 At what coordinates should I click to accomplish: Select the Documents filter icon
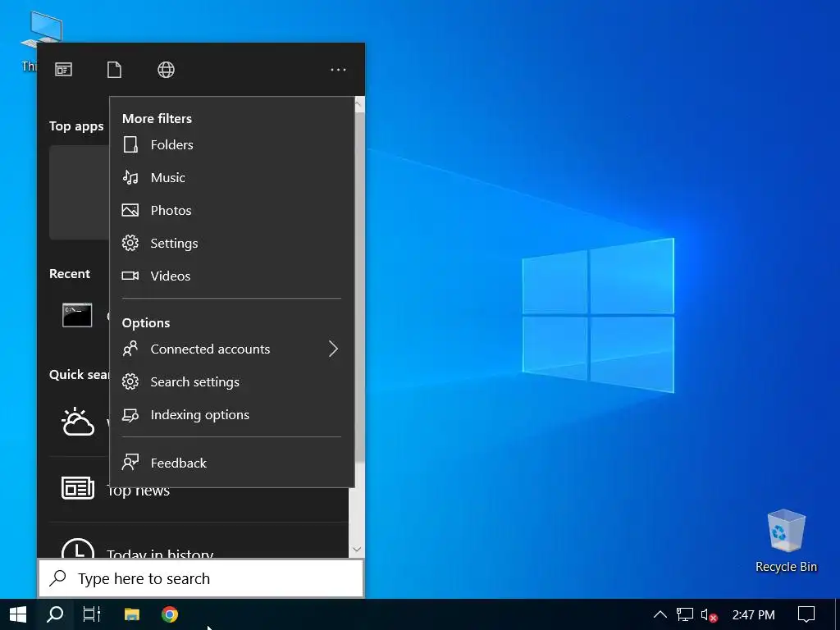pyautogui.click(x=114, y=70)
